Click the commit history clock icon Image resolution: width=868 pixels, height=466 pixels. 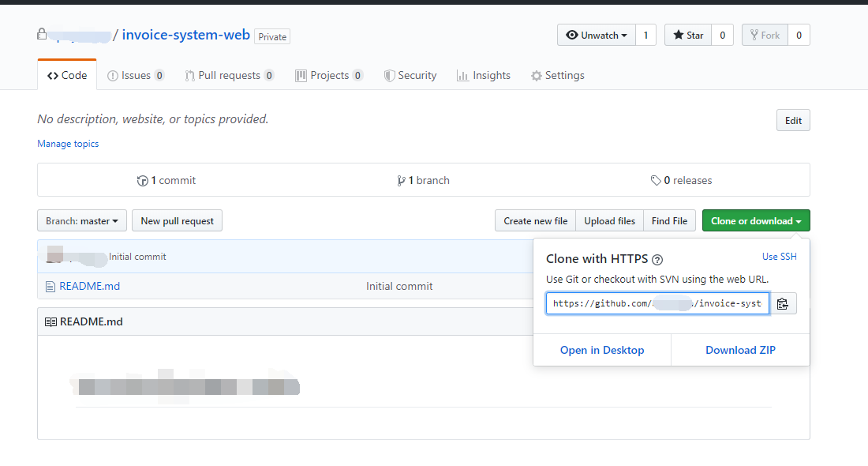tap(142, 181)
